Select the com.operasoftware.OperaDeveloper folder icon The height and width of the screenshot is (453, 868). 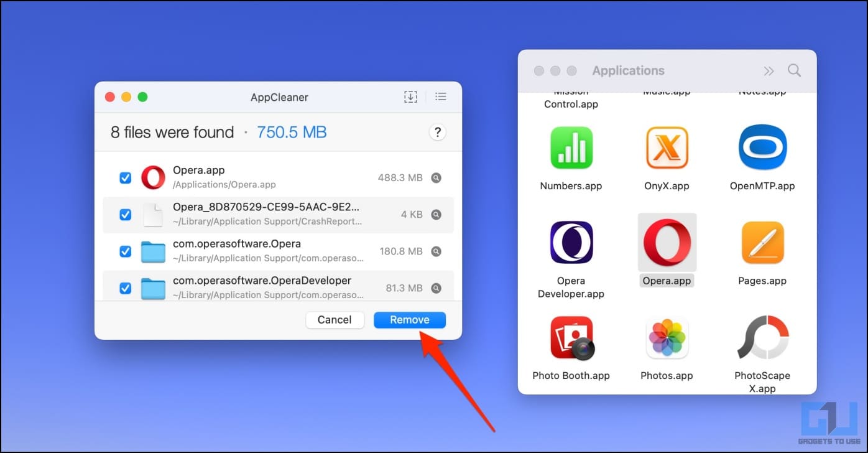[153, 288]
